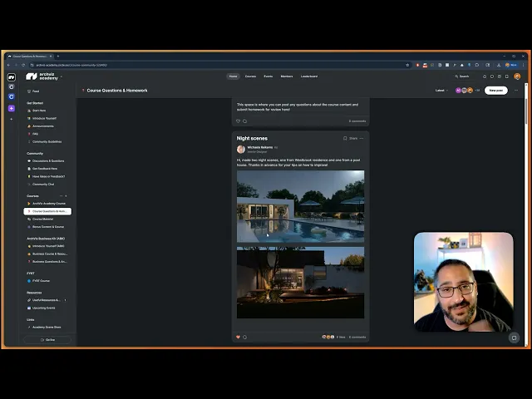Open FYBT Course in sidebar
This screenshot has width=532, height=399.
(x=41, y=281)
